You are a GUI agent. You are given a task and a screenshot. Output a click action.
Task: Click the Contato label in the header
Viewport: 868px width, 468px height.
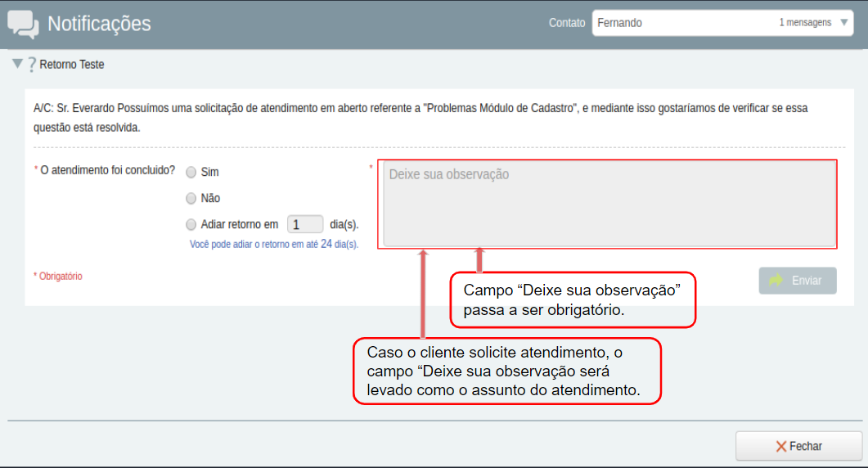point(567,23)
